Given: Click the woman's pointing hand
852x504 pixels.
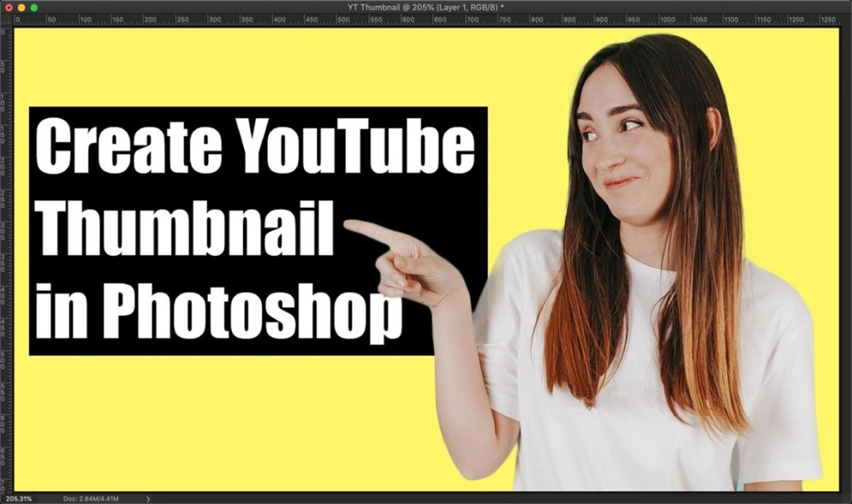Looking at the screenshot, I should [x=405, y=264].
